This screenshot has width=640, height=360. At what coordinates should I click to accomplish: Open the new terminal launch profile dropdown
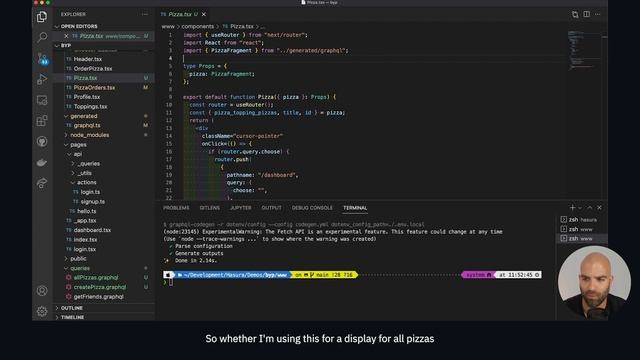580,208
